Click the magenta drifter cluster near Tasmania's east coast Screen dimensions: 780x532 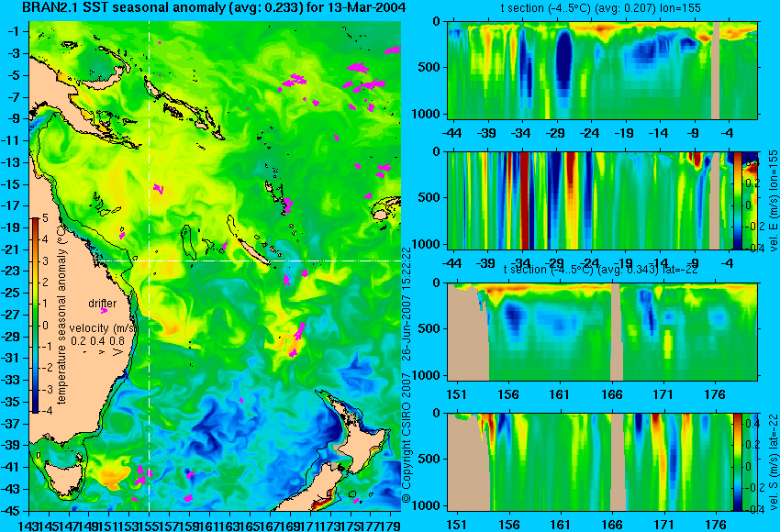[140, 476]
